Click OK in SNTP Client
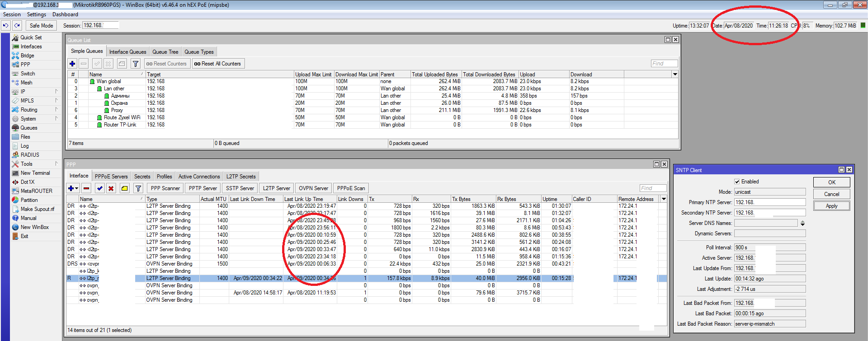Image resolution: width=868 pixels, height=341 pixels. 832,182
